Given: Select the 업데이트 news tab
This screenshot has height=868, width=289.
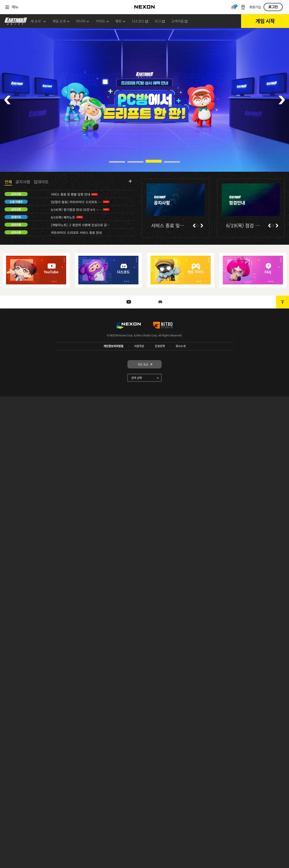Looking at the screenshot, I should (41, 182).
